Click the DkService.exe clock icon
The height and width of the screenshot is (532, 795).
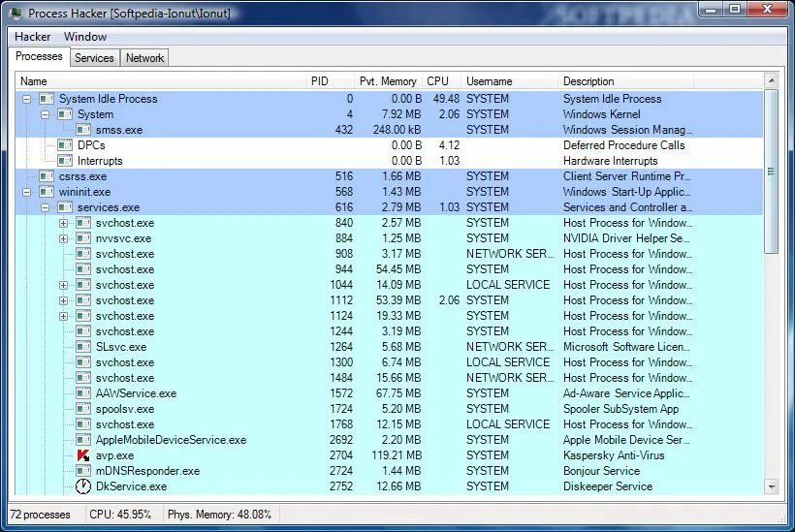83,486
